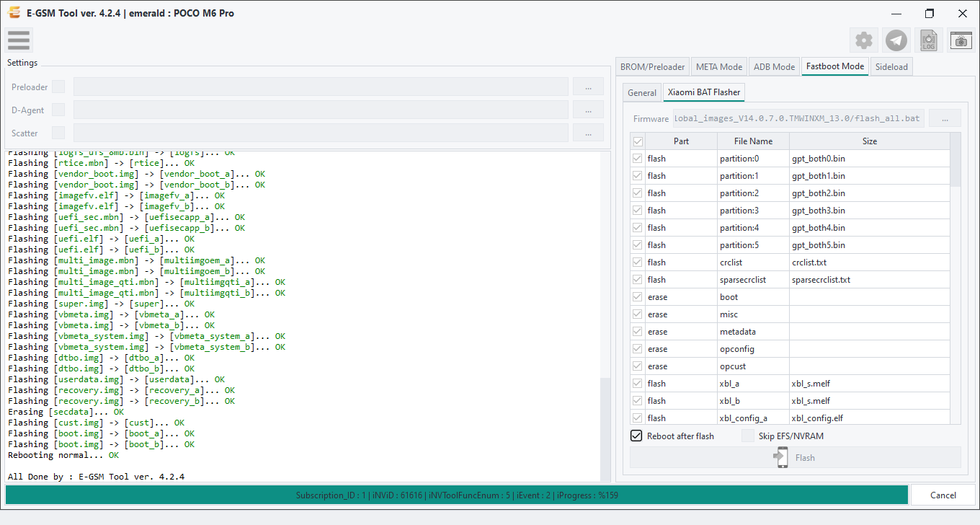Click the Cancel button

943,495
